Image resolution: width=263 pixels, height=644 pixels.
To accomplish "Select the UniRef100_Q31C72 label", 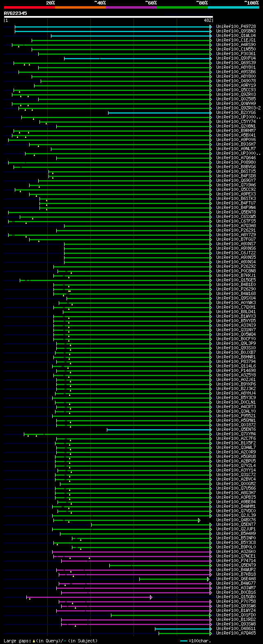I will (x=236, y=475).
